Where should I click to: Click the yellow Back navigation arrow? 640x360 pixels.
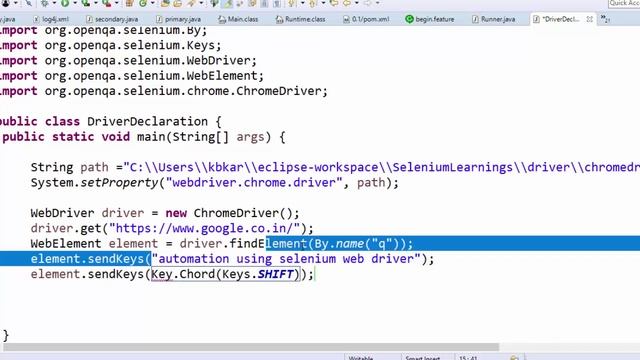[334, 3]
